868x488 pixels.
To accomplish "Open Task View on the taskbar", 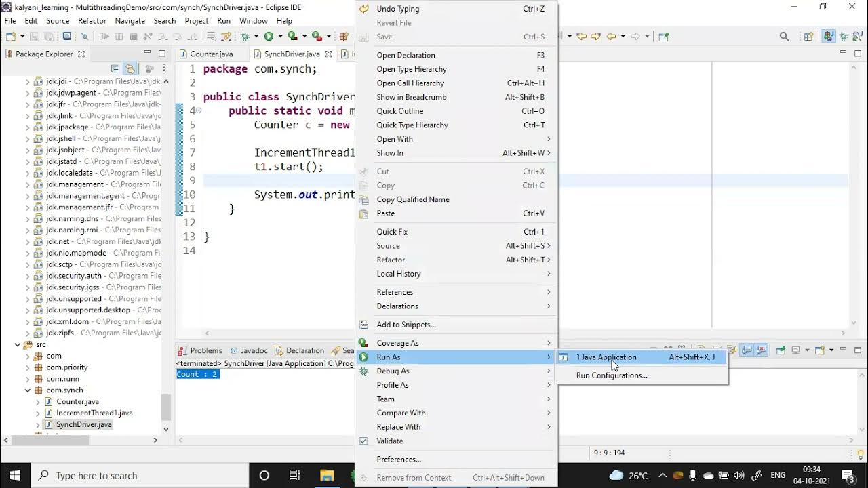I will pyautogui.click(x=295, y=475).
